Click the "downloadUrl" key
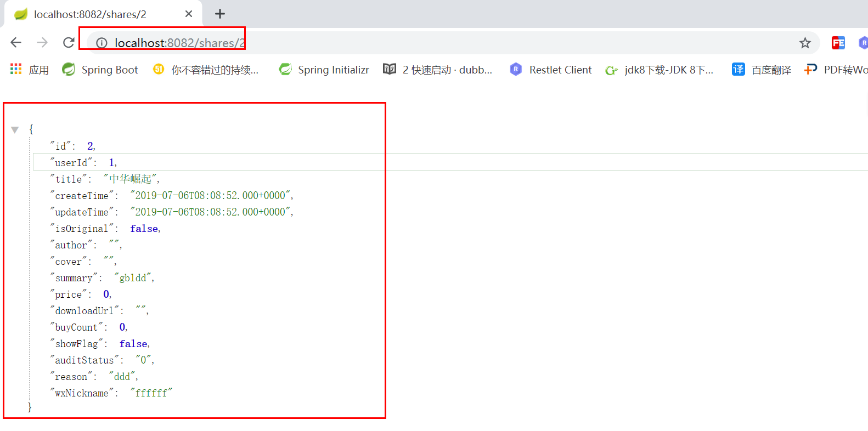Viewport: 868px width, 431px height. pos(84,310)
